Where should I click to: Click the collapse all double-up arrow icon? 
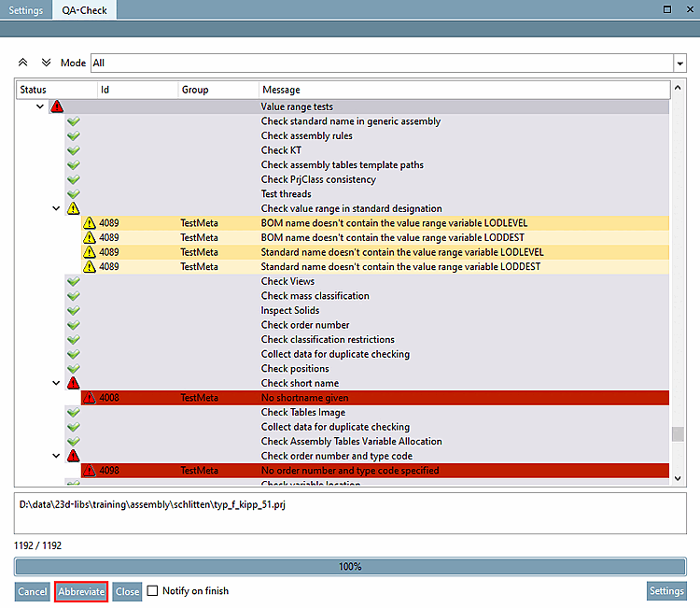tap(22, 63)
